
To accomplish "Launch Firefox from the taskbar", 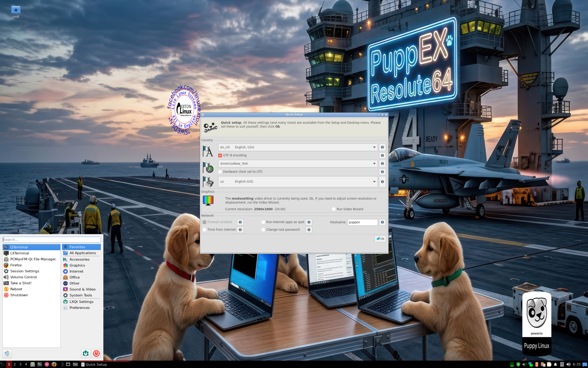I will coord(54,364).
